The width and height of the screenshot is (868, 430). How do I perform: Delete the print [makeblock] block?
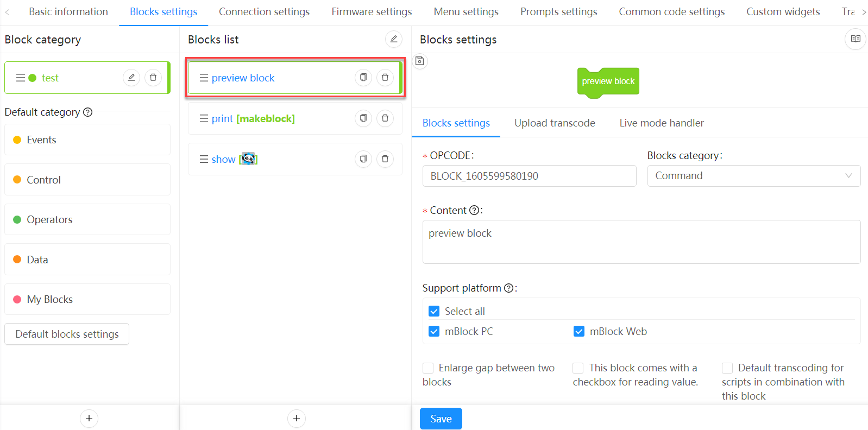pos(385,118)
